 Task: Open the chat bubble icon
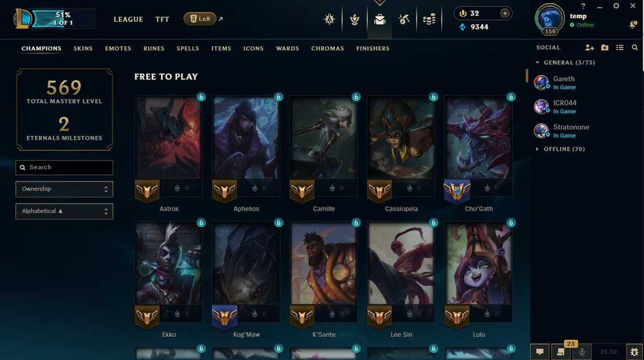(x=540, y=352)
